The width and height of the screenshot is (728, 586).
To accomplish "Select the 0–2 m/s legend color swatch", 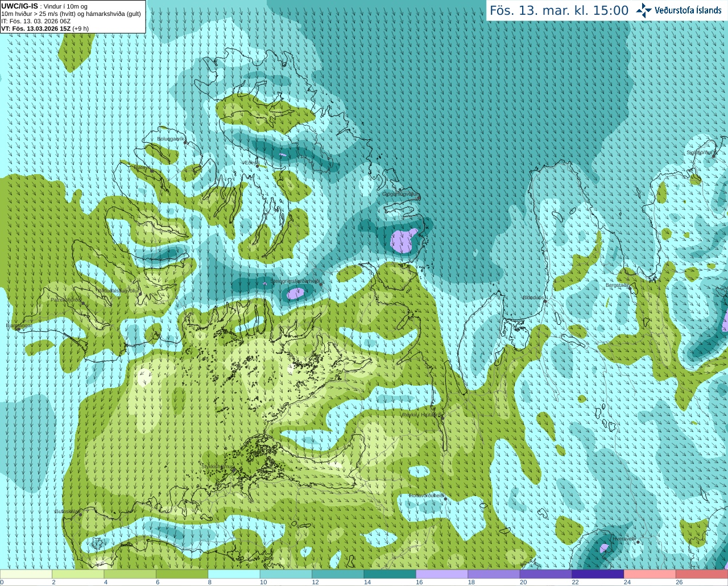I will coord(26,574).
